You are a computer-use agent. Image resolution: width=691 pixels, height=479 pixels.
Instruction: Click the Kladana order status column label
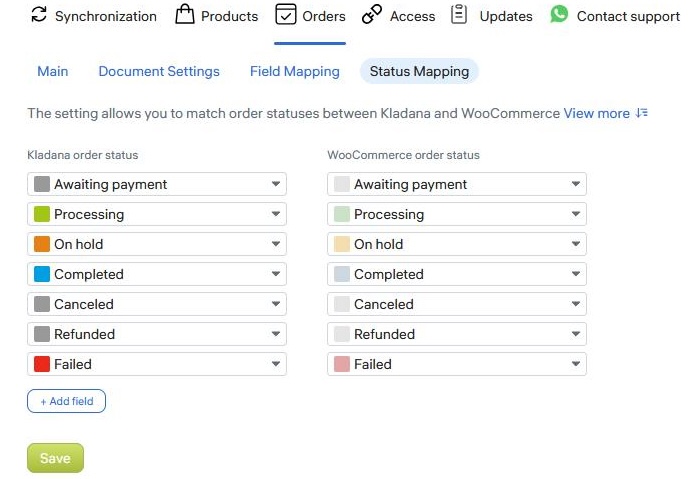83,155
